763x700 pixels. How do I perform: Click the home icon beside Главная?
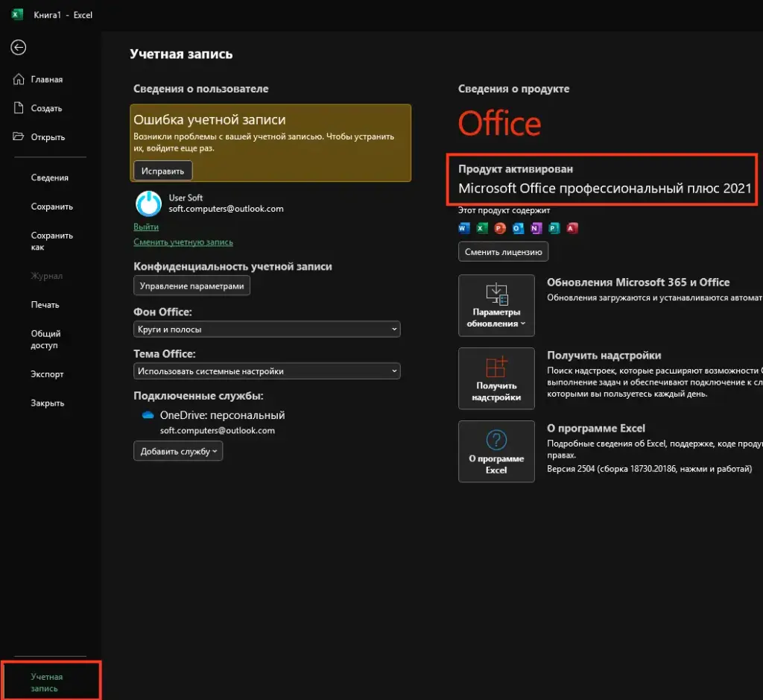tap(19, 79)
